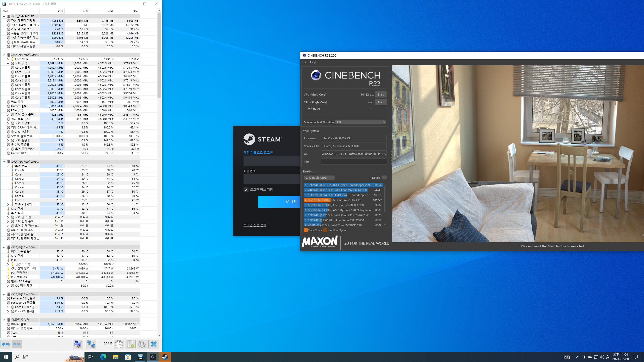The image size is (644, 362).
Task: Collapse the 코어 클럭 tree item
Action: [x=8, y=63]
